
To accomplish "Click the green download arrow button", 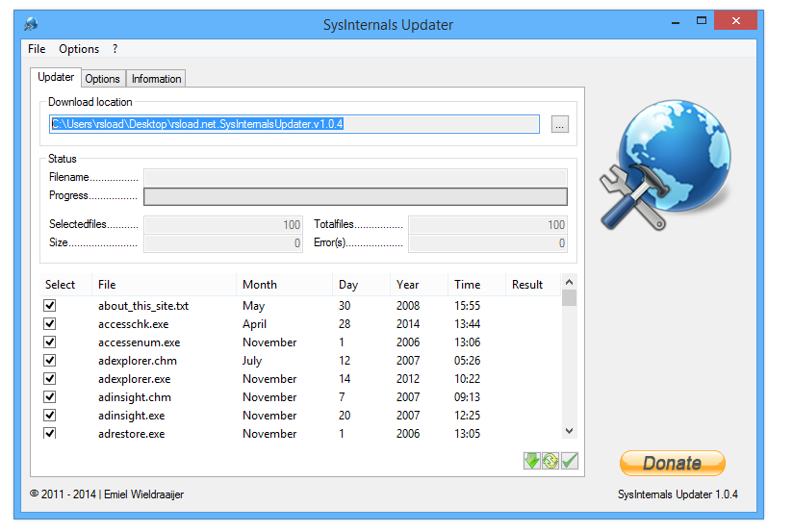I will tap(531, 461).
